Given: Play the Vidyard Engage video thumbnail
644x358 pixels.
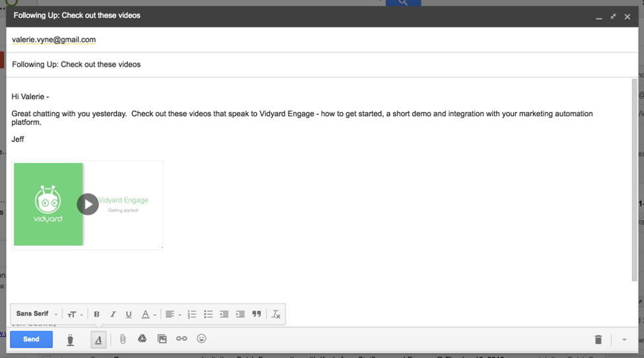Looking at the screenshot, I should click(x=87, y=205).
